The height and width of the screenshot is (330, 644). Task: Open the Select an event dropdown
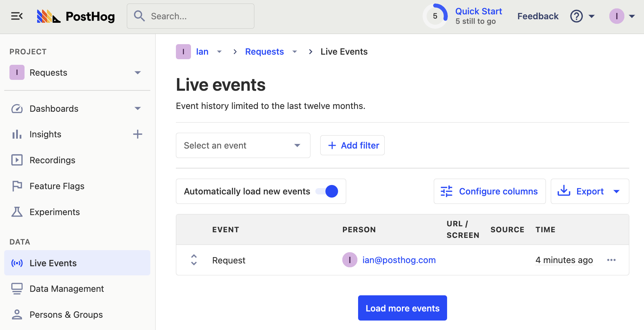[x=242, y=145]
